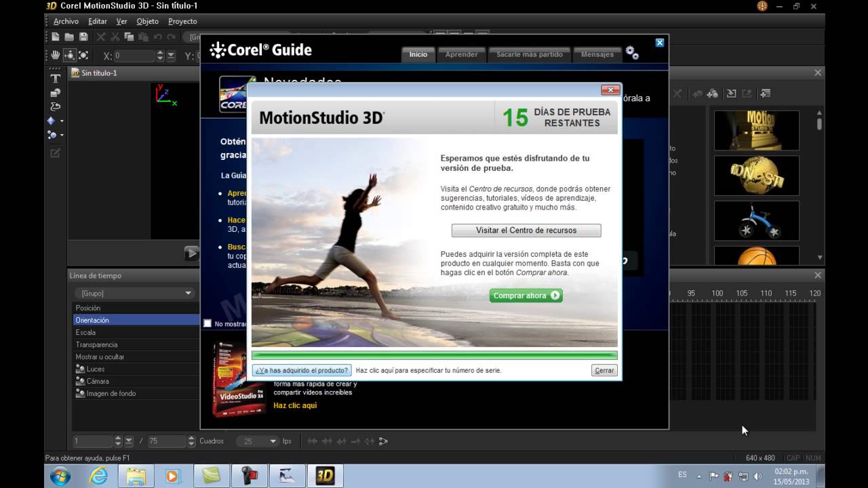868x488 pixels.
Task: Select Posición row in timeline
Action: pos(136,308)
